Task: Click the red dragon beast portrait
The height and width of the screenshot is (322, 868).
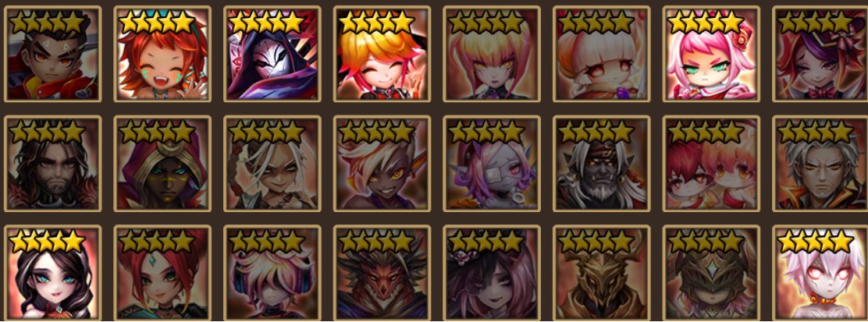Action: 382,274
